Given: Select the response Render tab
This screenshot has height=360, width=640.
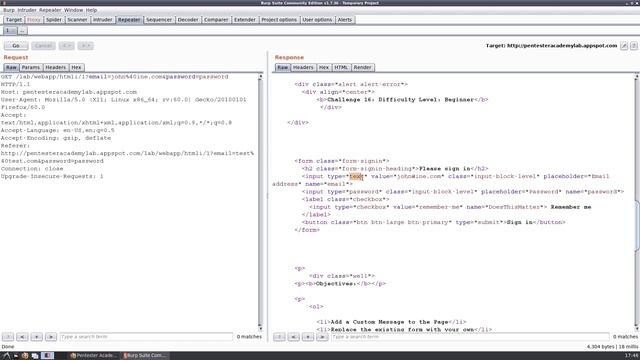Looking at the screenshot, I should (362, 67).
